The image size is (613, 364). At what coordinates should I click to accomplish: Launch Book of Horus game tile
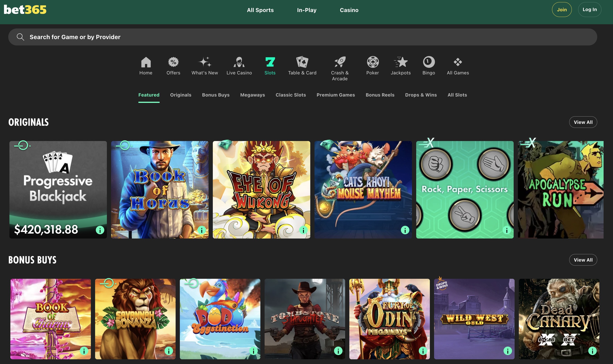(x=160, y=190)
